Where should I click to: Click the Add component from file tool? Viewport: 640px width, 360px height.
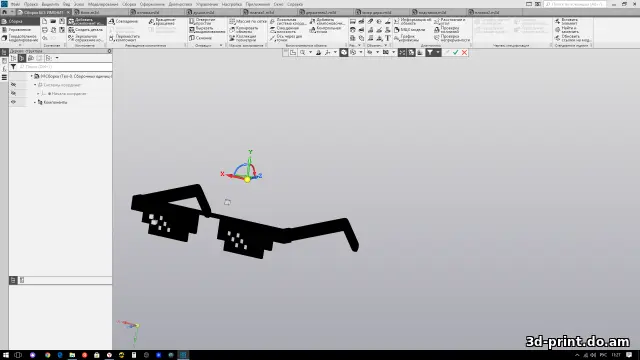point(86,21)
